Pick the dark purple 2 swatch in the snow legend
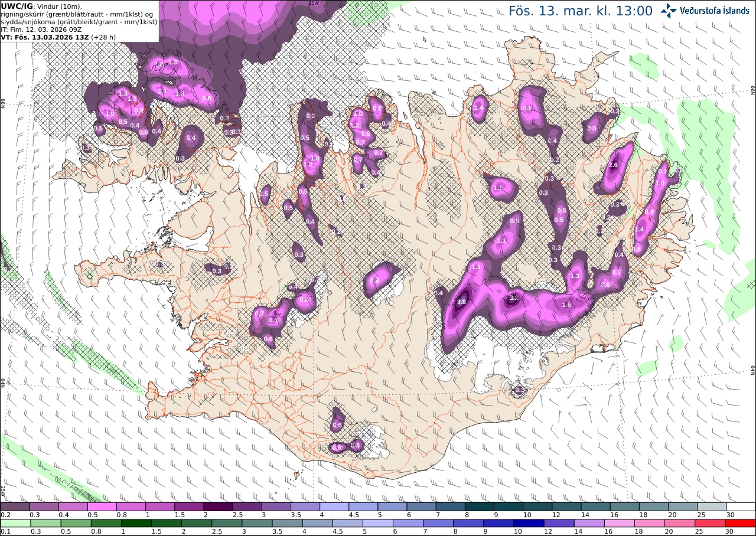 (218, 506)
